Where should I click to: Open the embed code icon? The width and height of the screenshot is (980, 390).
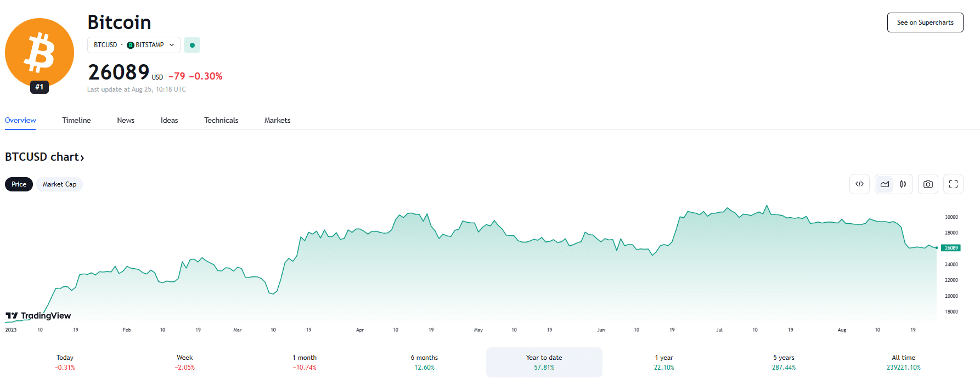pos(859,184)
